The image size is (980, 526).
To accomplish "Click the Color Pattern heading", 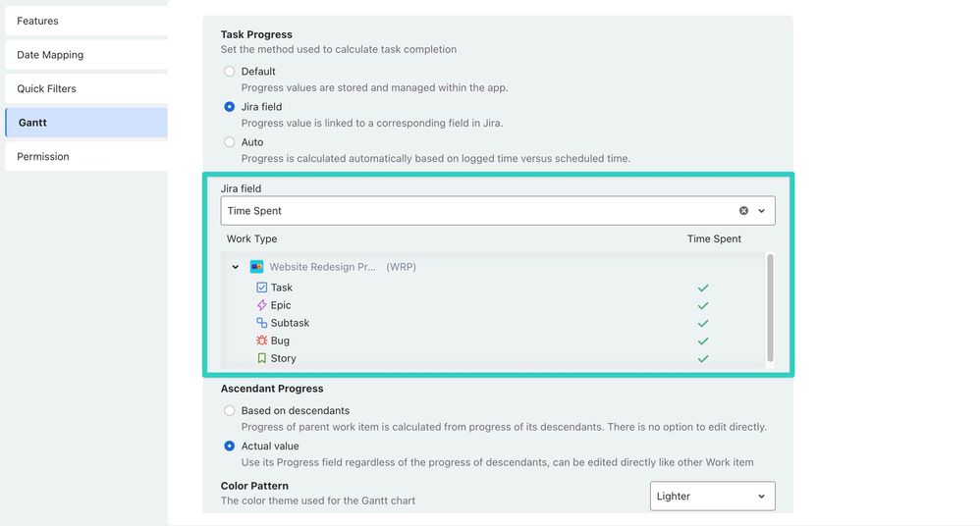I will click(254, 486).
